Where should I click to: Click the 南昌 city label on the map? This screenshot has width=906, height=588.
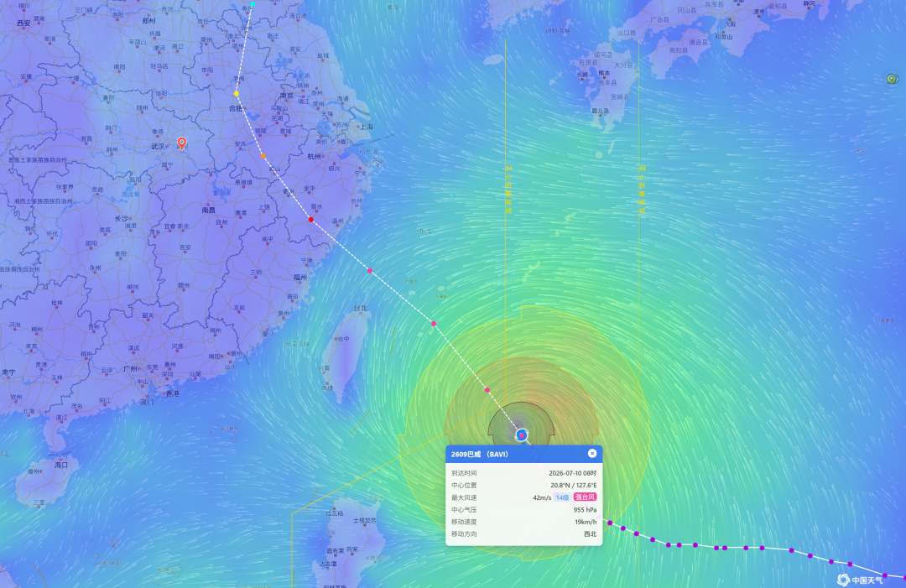[x=208, y=210]
